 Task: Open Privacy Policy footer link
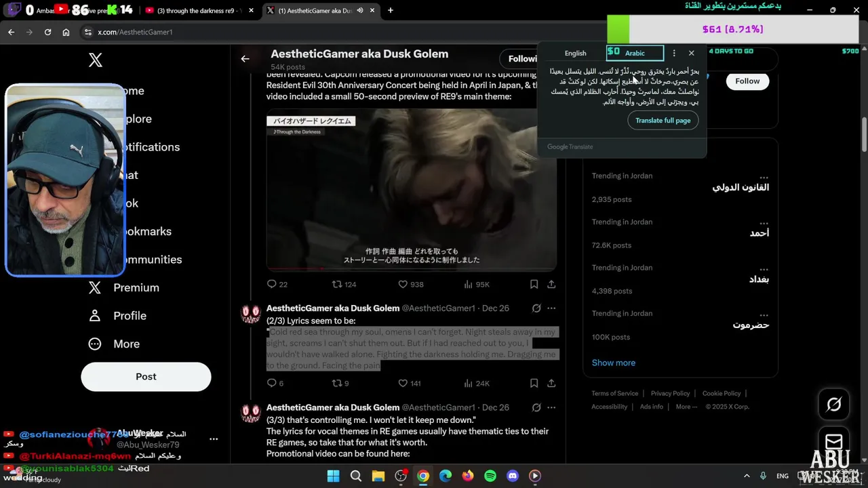(670, 393)
